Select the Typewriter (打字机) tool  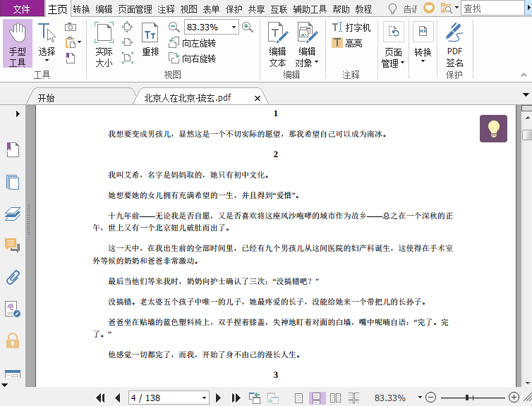tap(351, 27)
